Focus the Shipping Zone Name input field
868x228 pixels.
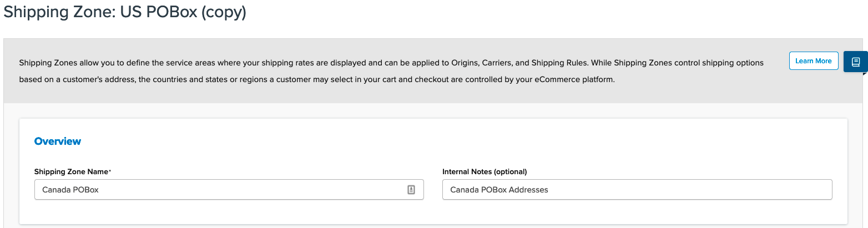pos(222,190)
